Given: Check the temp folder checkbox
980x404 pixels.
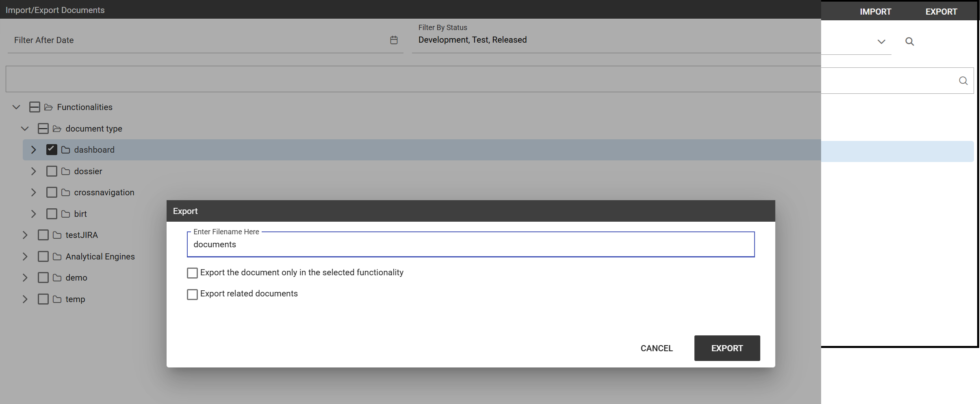Looking at the screenshot, I should [x=43, y=299].
